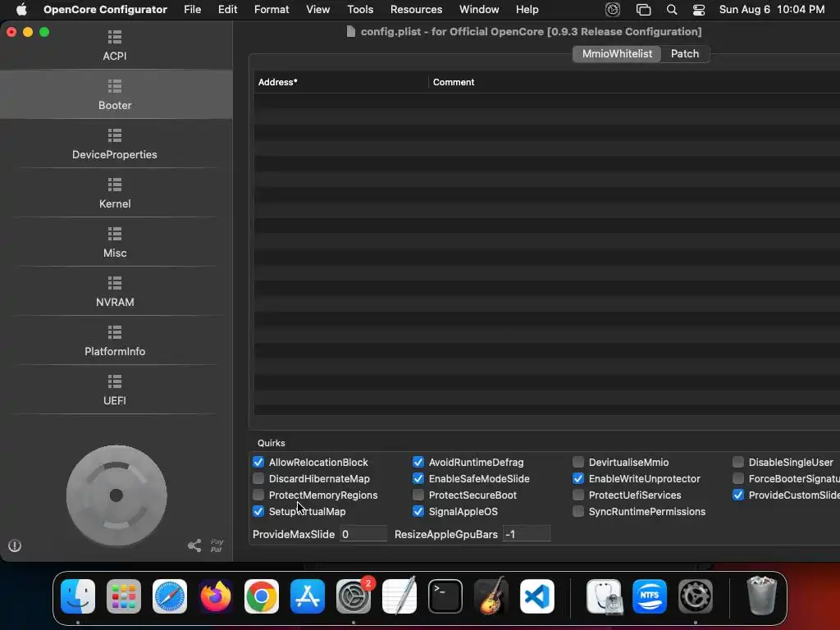The width and height of the screenshot is (840, 630).
Task: Open Disk Utility from the Dock
Action: [x=604, y=596]
